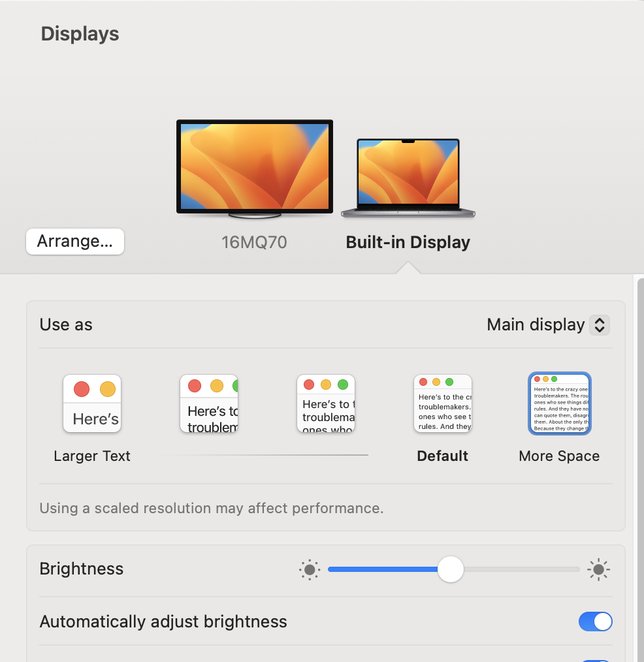
Task: Select the 16MQ70 external display thumbnail
Action: point(254,167)
